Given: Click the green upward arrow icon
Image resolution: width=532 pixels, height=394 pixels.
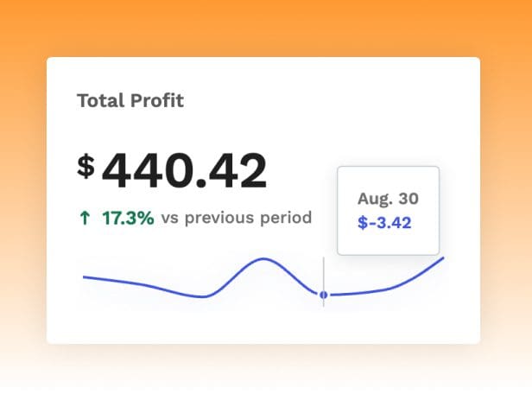Looking at the screenshot, I should point(84,219).
